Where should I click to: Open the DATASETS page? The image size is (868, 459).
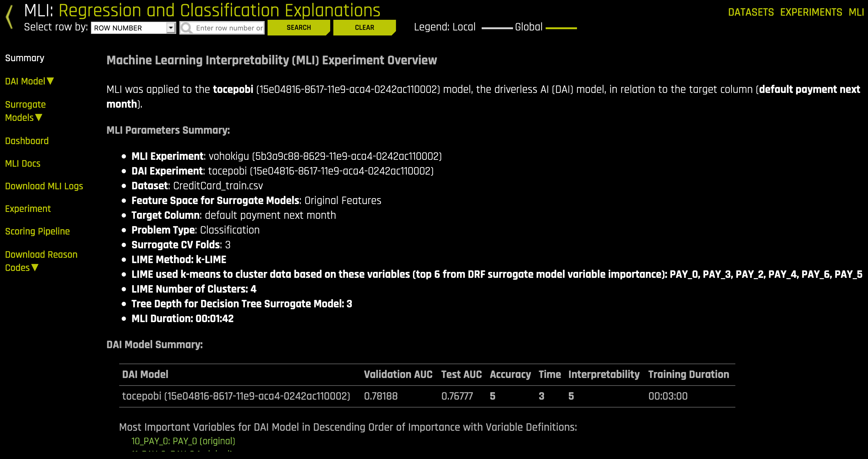(x=751, y=12)
